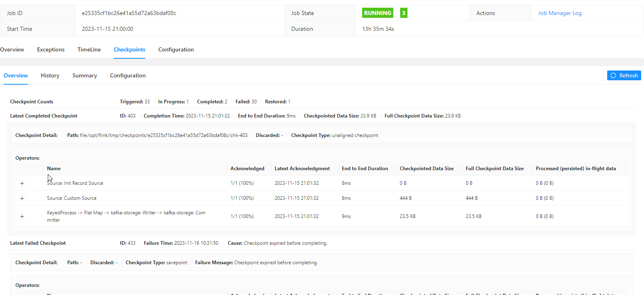
Task: Click the Full Checkpoint Data Size column header
Action: pos(495,169)
